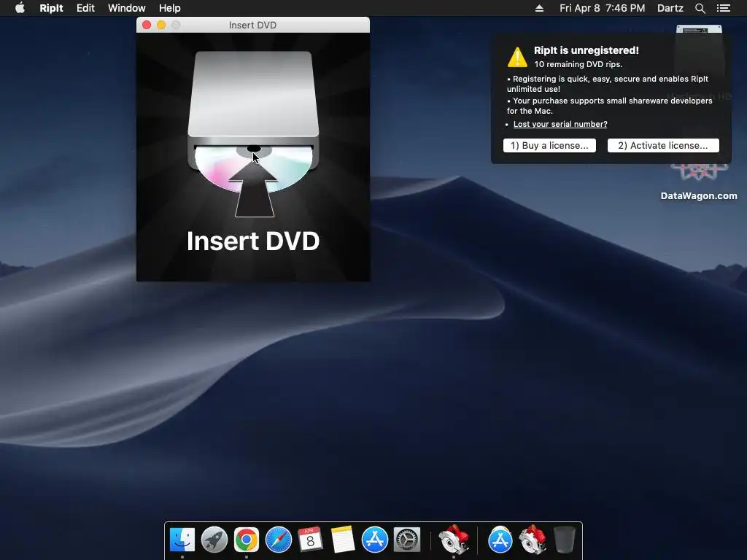Screen dimensions: 747x560
Task: Click the date and time in menu bar
Action: tap(602, 8)
